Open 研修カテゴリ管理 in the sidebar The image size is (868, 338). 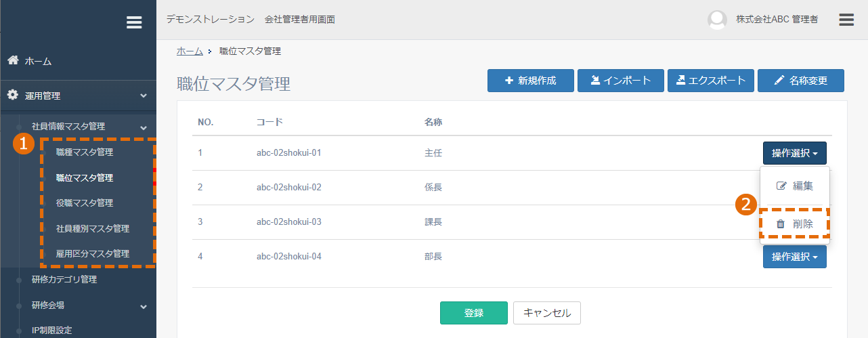pyautogui.click(x=64, y=279)
